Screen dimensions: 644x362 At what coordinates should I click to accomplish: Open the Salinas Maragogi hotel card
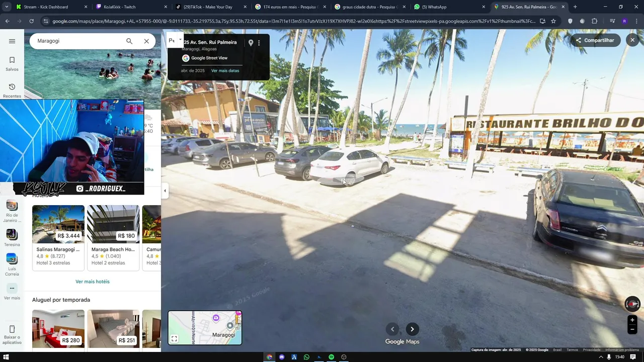[58, 237]
